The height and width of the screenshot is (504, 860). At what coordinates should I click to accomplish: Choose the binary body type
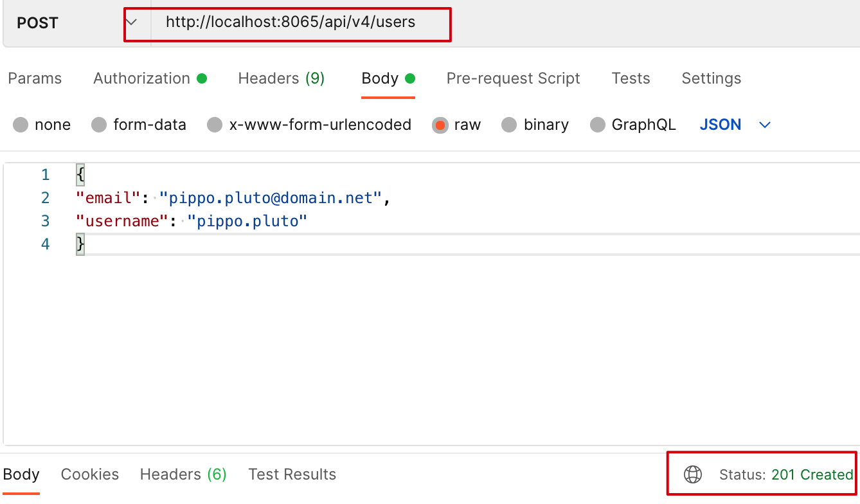click(535, 125)
